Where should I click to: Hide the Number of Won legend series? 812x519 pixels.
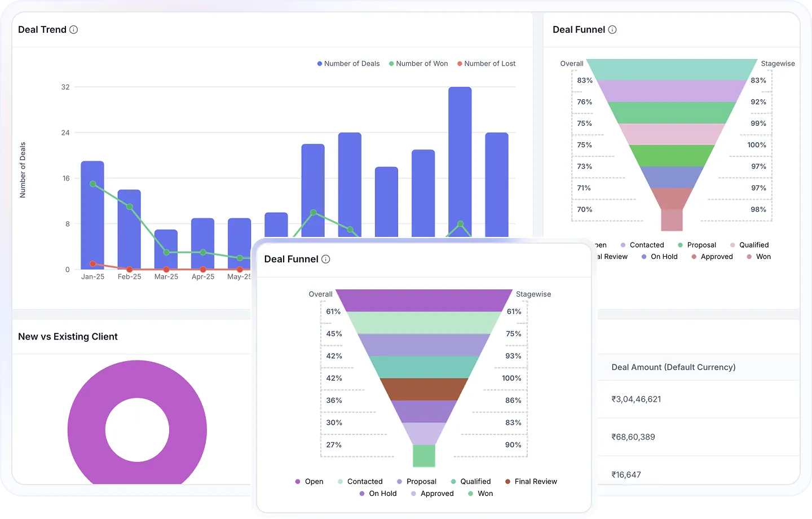pos(418,64)
